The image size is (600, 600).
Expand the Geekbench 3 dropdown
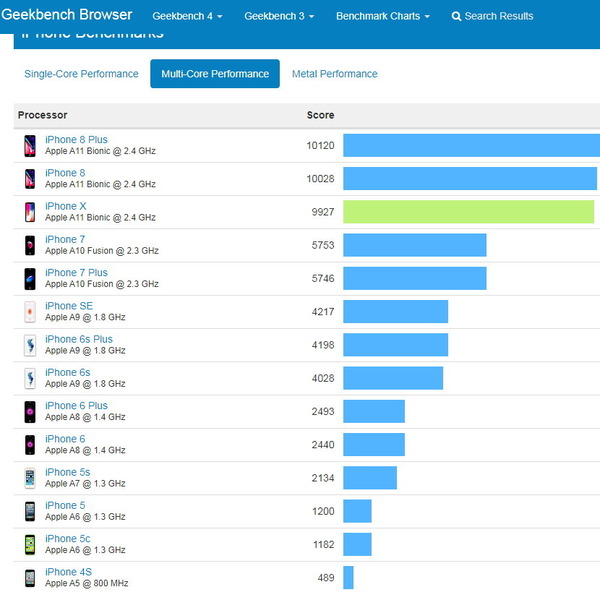(x=279, y=17)
